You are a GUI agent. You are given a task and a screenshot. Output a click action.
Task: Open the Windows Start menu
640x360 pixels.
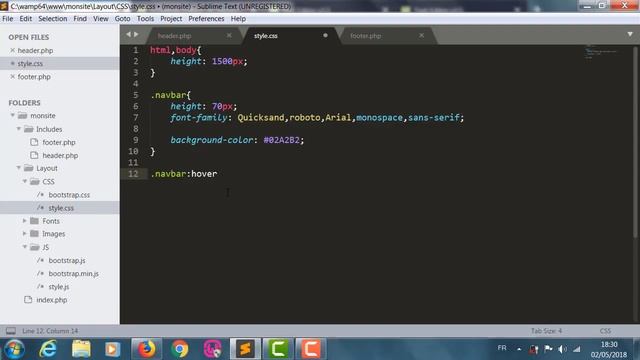point(14,349)
